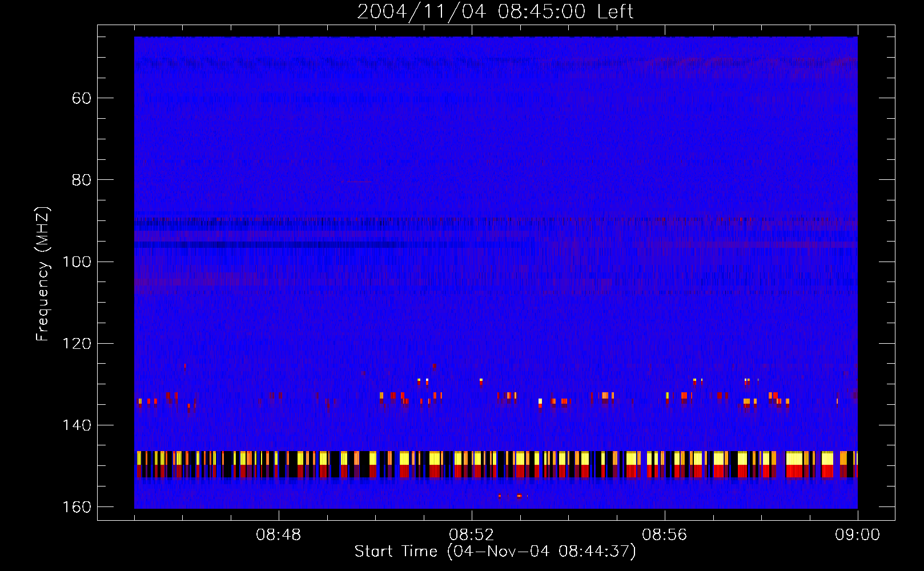Click the 08:48 time tick label
924x571 pixels.
(279, 535)
